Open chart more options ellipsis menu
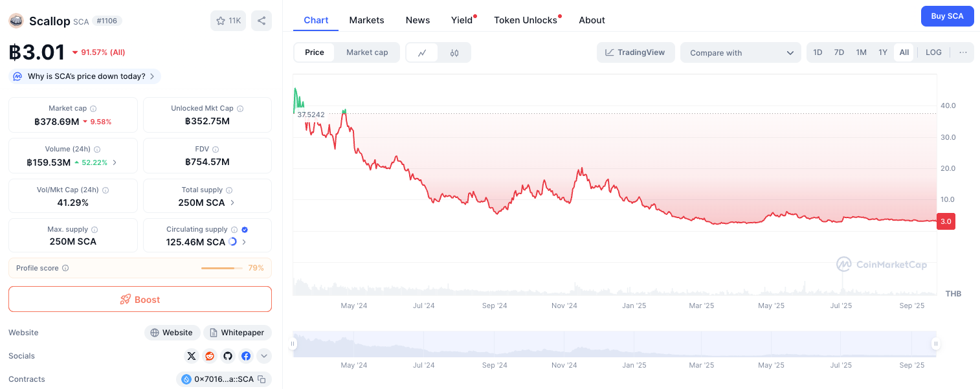Viewport: 980px width, 389px height. point(963,52)
